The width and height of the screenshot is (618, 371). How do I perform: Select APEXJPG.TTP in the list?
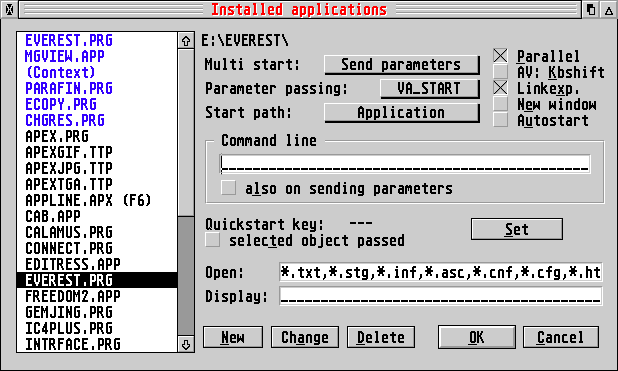(97, 168)
